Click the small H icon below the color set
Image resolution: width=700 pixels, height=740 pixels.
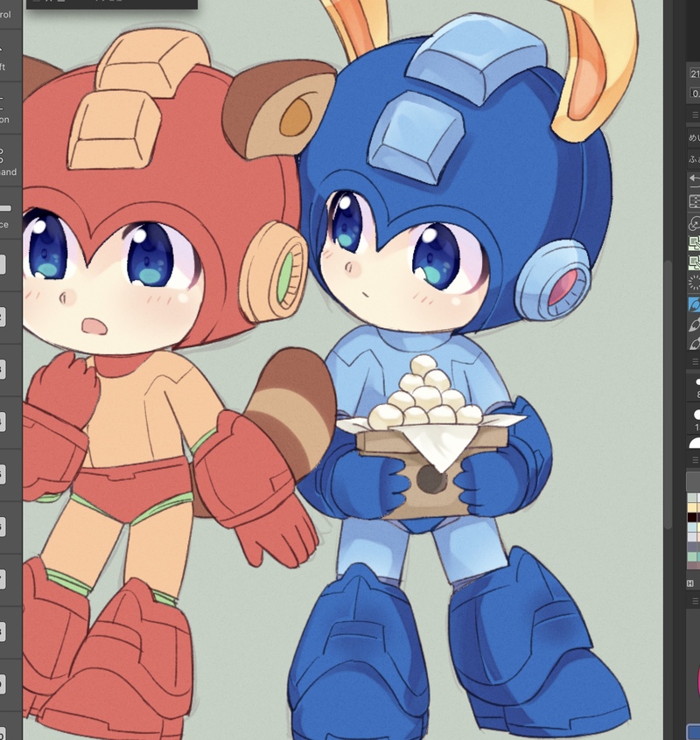pyautogui.click(x=690, y=583)
